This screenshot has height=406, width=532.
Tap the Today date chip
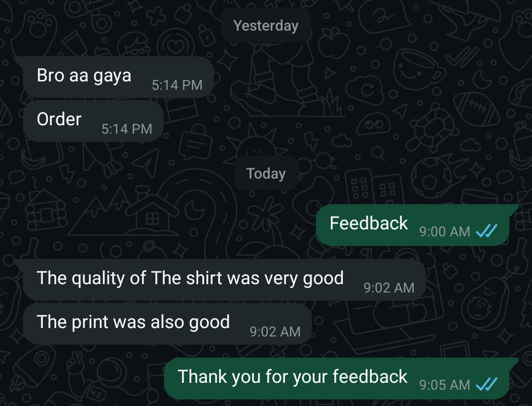tap(266, 174)
